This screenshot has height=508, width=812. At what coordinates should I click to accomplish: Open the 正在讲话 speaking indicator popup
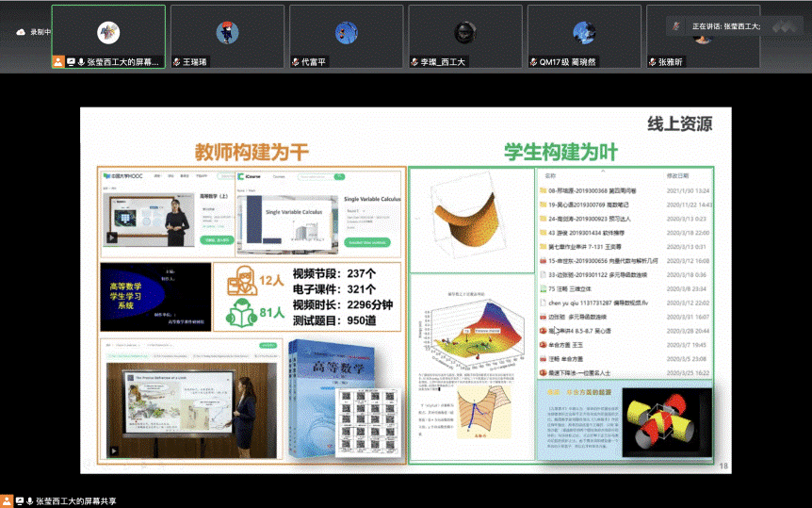[725, 26]
